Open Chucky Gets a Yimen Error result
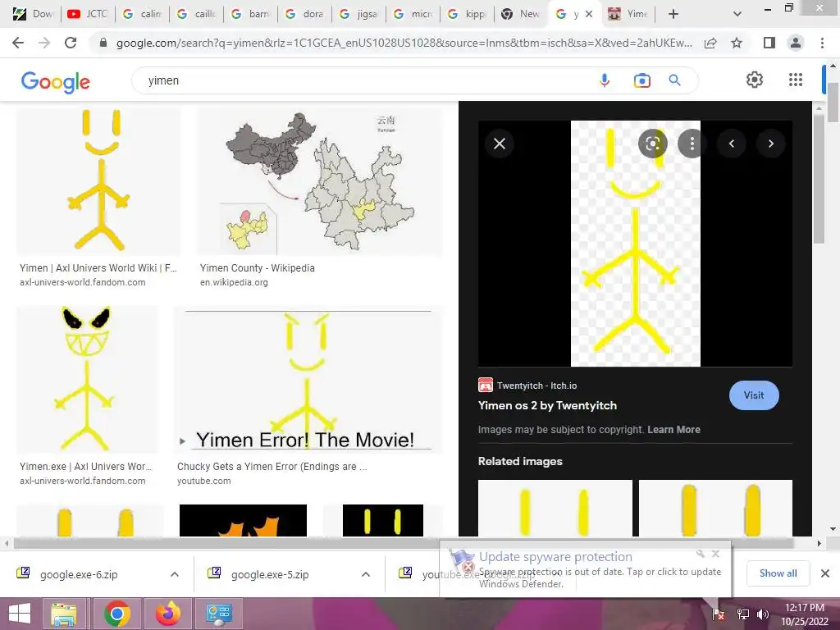 click(x=272, y=467)
